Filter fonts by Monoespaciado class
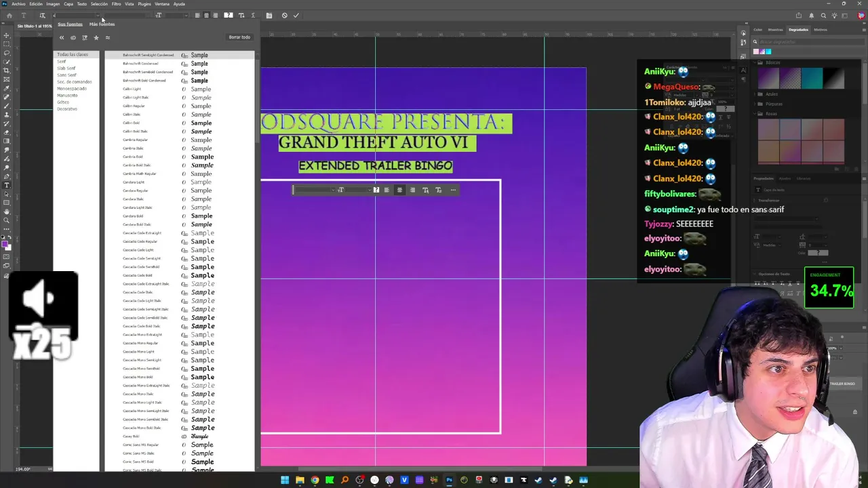The width and height of the screenshot is (868, 488). 72,89
